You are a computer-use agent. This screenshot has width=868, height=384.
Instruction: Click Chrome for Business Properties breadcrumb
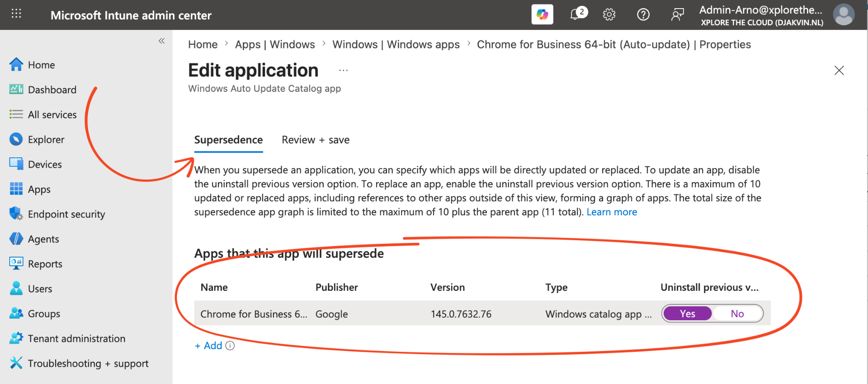click(x=614, y=44)
